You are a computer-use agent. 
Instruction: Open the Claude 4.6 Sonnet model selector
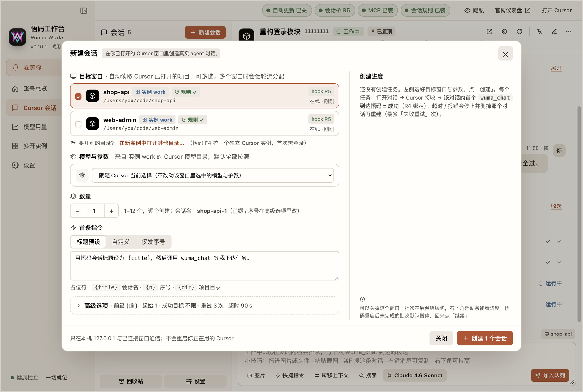[x=415, y=375]
